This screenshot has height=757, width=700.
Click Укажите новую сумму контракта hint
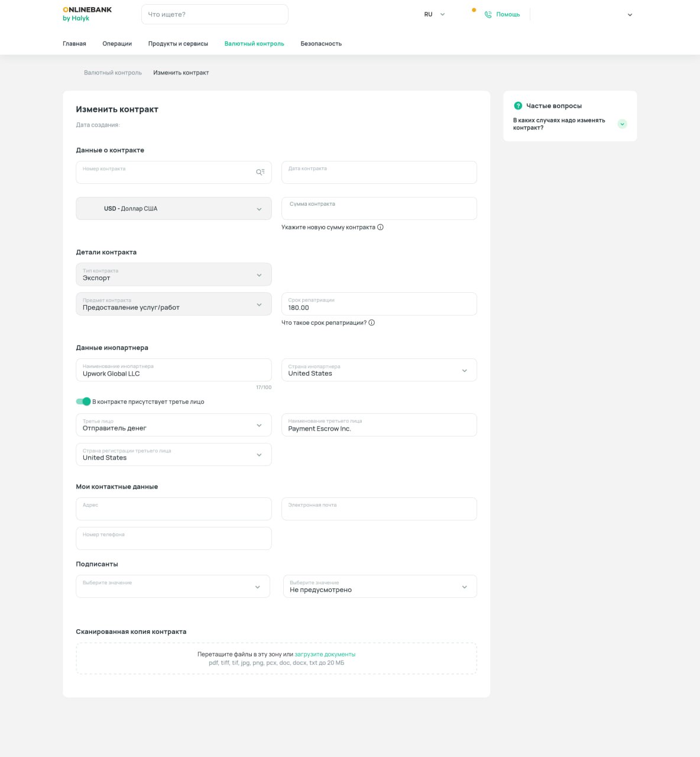[328, 227]
